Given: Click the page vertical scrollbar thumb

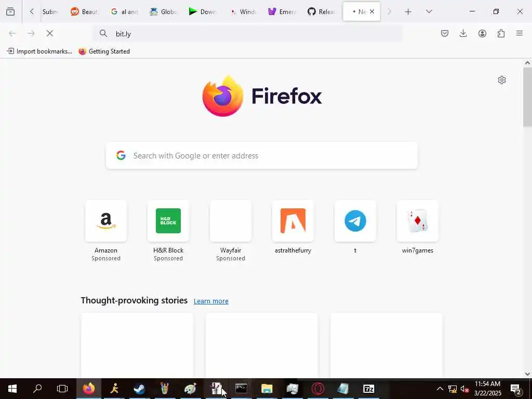Looking at the screenshot, I should pos(527,97).
